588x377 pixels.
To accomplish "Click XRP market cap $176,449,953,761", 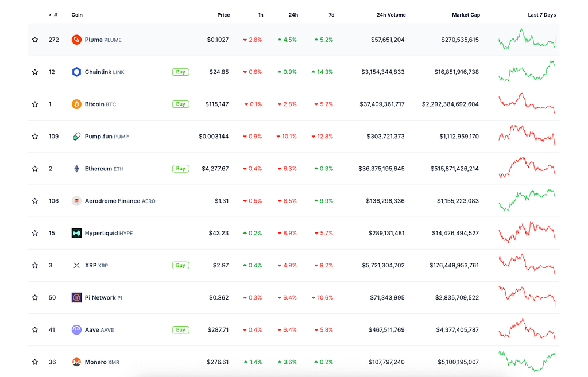I will [454, 265].
